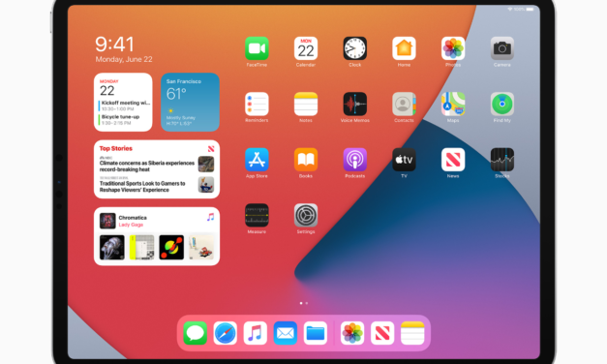
Task: Open the Chromatica album by Lady Gaga
Action: tap(133, 221)
